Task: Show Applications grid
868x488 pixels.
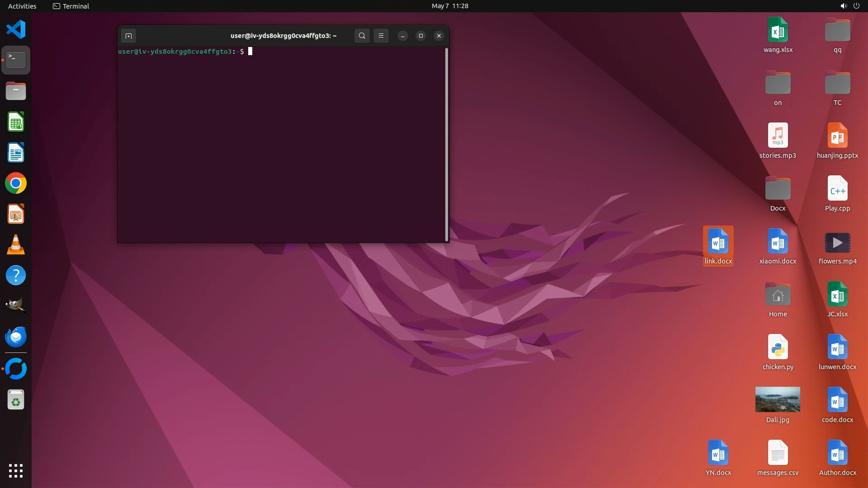Action: [x=16, y=471]
